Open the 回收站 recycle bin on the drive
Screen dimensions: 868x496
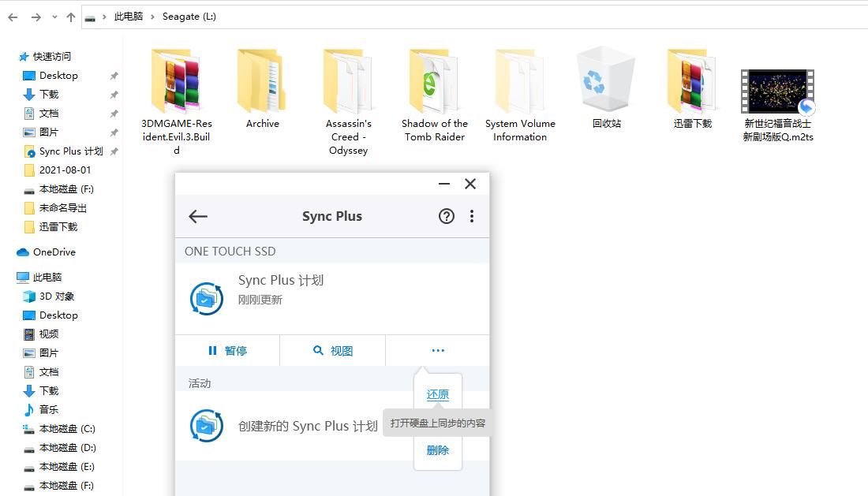(x=604, y=79)
